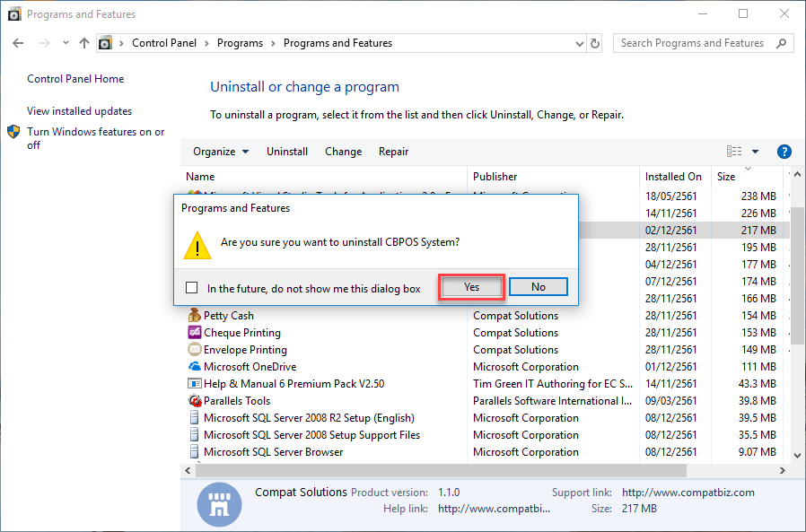Click Change in the toolbar
Screen dimensions: 806x532
344,152
